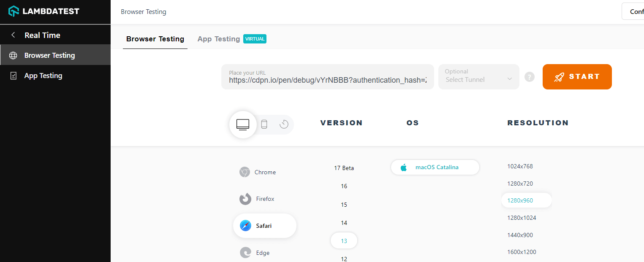This screenshot has width=644, height=262.
Task: Open the Select Tunnel dropdown
Action: click(479, 77)
